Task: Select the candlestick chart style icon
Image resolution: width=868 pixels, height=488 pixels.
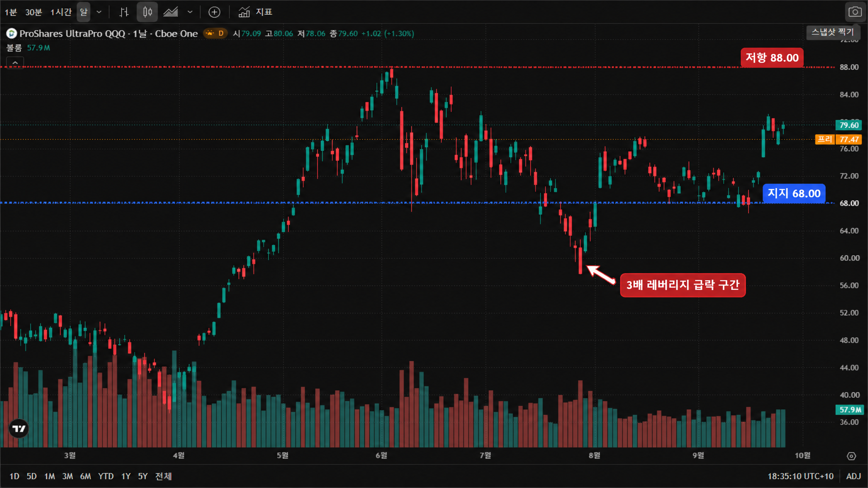Action: (147, 12)
